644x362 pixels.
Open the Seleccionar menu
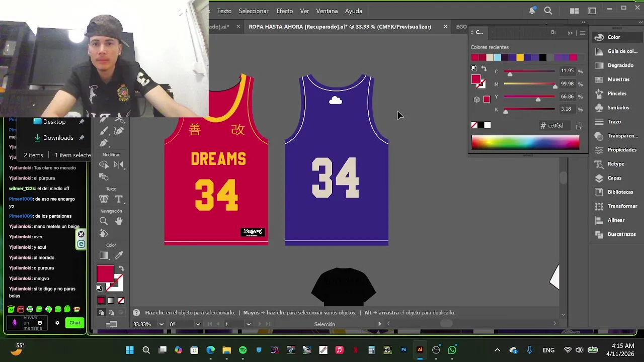[x=254, y=11]
